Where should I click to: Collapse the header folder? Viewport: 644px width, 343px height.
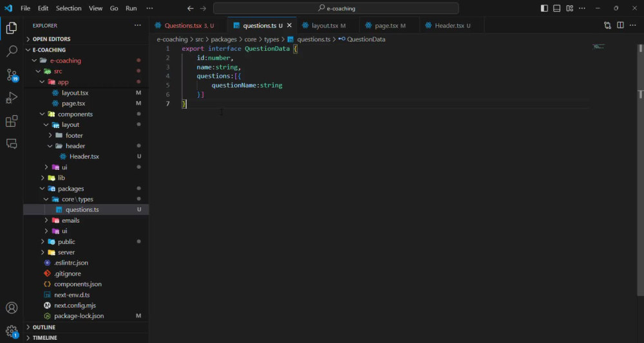86,145
